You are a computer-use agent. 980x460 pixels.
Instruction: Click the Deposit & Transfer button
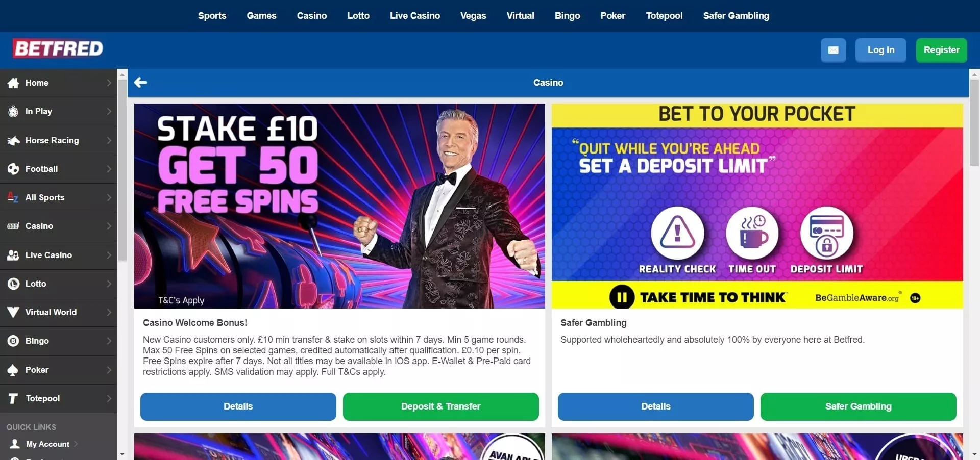coord(440,406)
